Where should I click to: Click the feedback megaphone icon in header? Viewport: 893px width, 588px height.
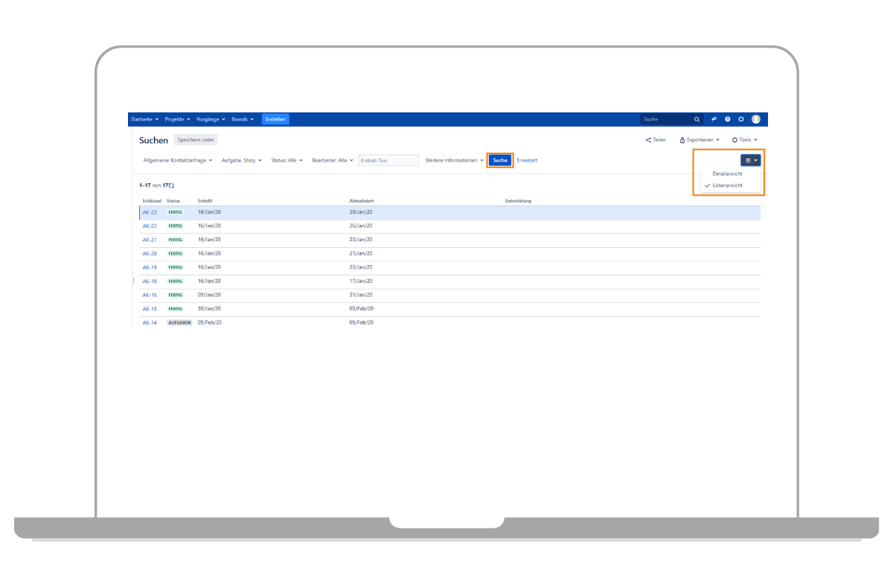[x=714, y=119]
